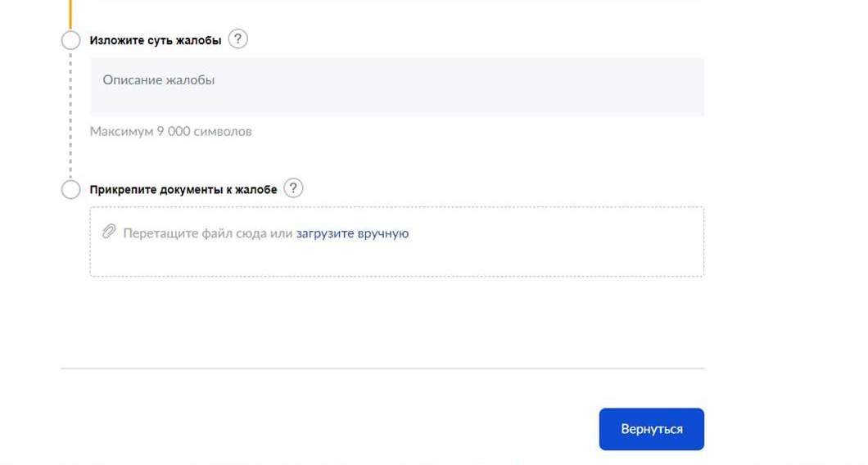Click the word "вручную" in the upload link

(383, 233)
